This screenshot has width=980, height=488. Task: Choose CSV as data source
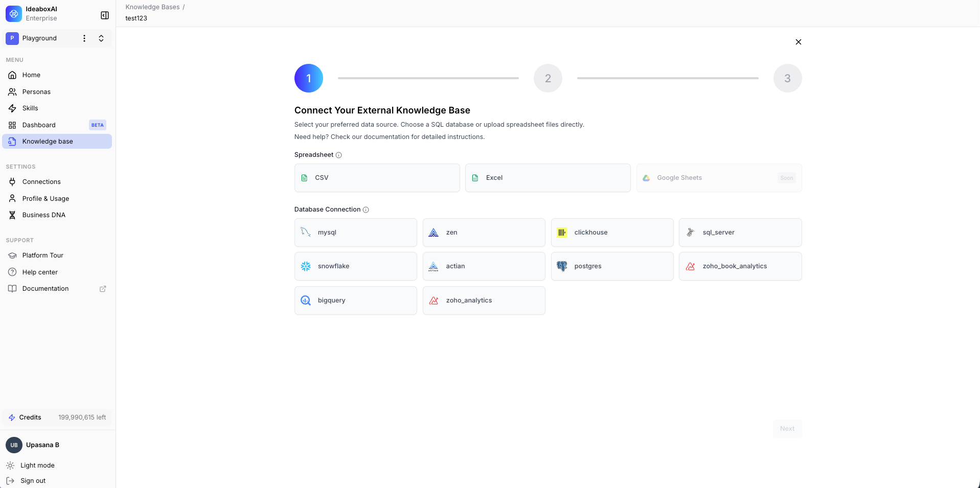[377, 178]
